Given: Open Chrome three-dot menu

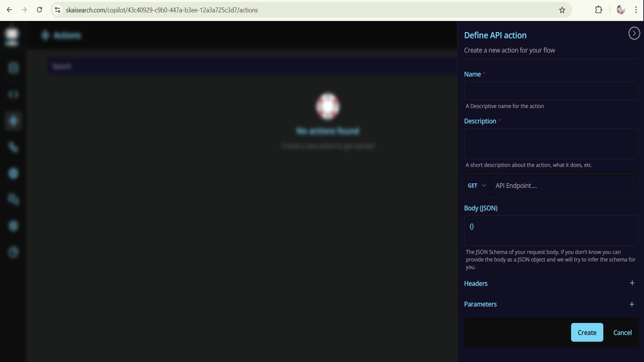Looking at the screenshot, I should click(x=636, y=10).
